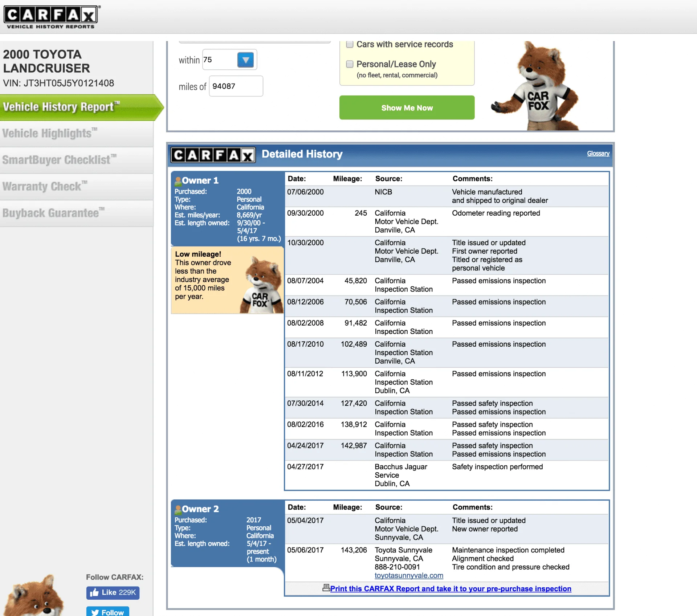Click the NICB source entry
The image size is (697, 616).
[383, 192]
